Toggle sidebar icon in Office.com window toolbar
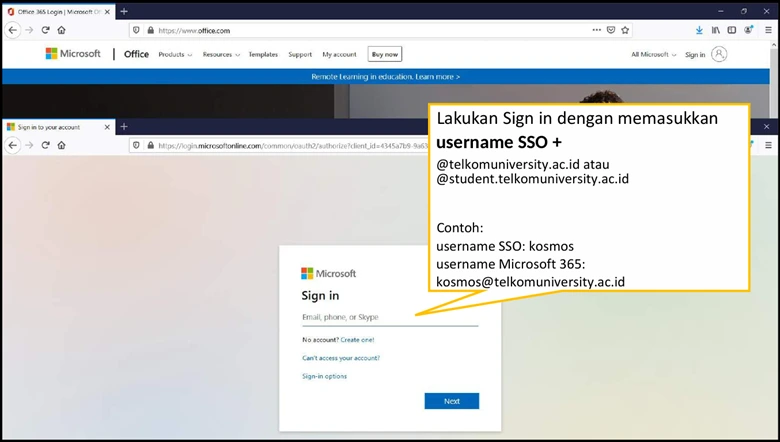780x442 pixels. 732,30
